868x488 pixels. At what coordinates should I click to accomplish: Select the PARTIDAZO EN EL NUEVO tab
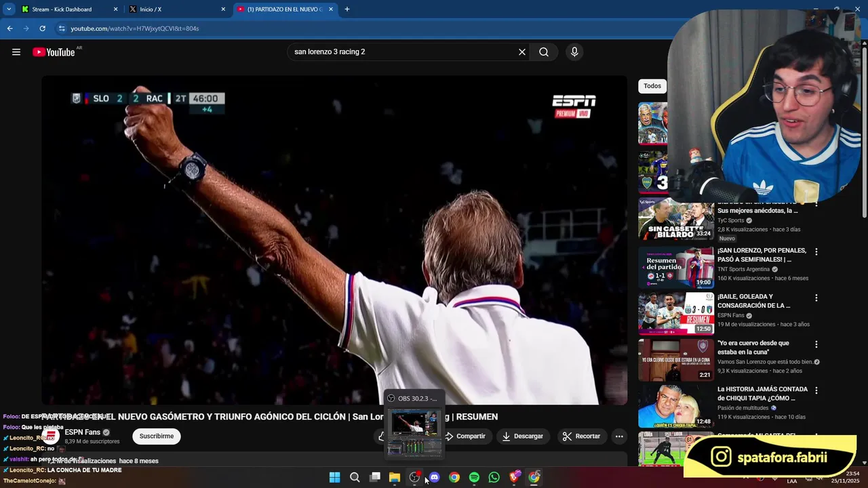pos(285,9)
